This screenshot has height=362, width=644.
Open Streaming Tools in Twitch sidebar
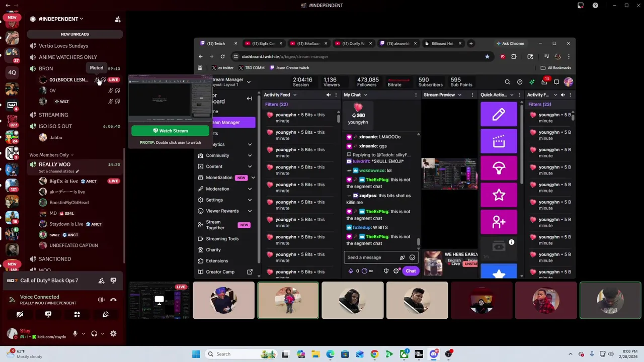coord(222,239)
